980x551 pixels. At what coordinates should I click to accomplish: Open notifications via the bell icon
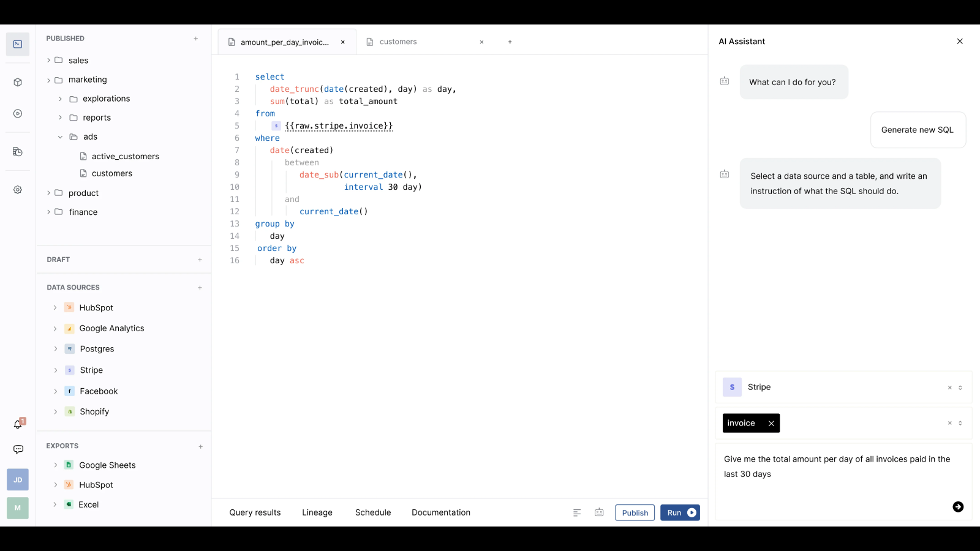(x=17, y=424)
